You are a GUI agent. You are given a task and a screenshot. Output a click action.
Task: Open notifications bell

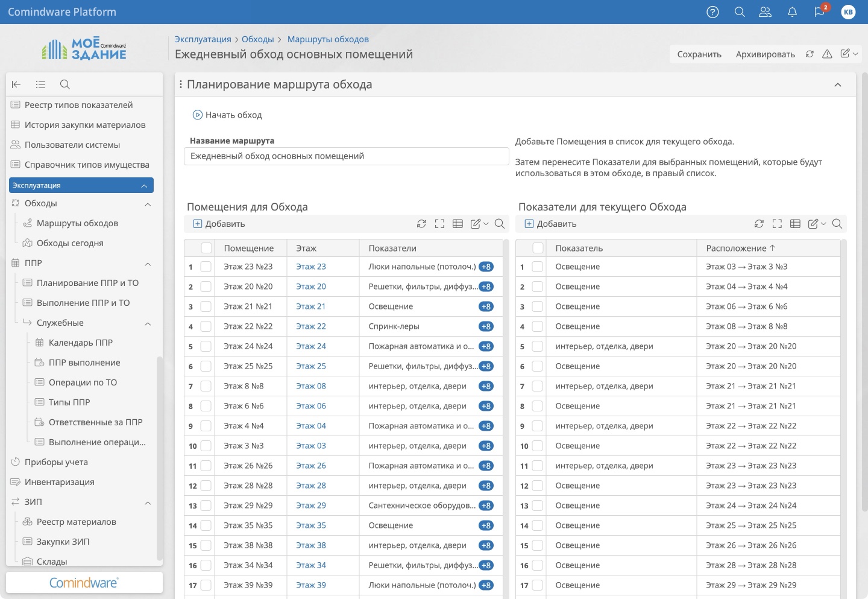pos(792,12)
